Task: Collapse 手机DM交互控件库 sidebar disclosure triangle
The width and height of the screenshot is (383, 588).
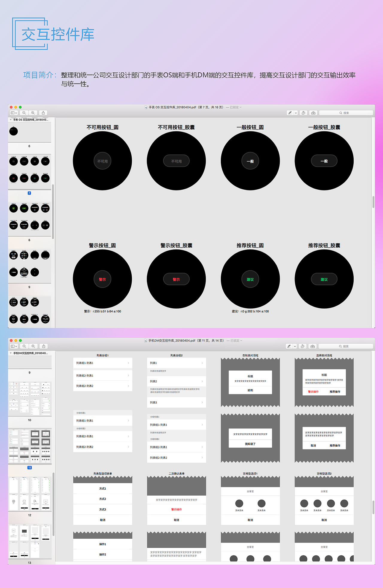Action: pyautogui.click(x=11, y=353)
